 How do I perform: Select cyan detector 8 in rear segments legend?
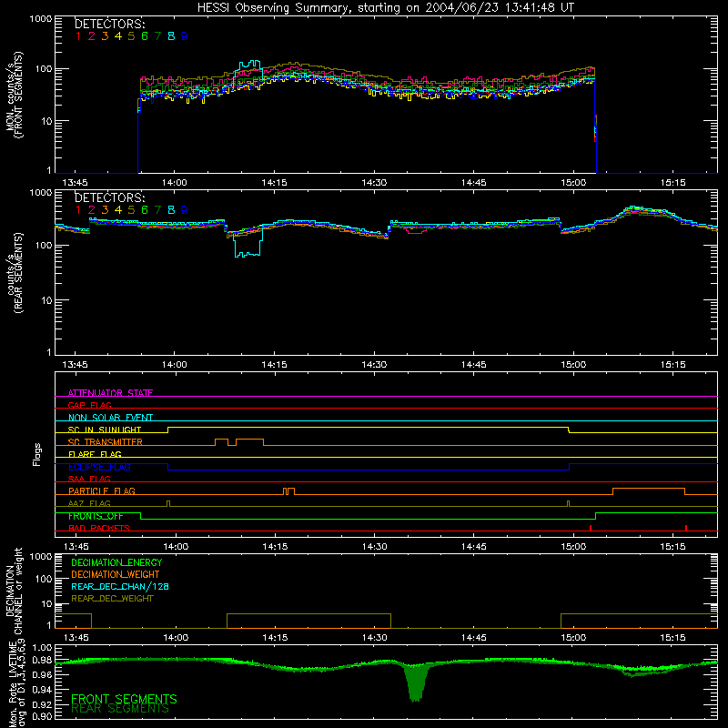(x=171, y=210)
